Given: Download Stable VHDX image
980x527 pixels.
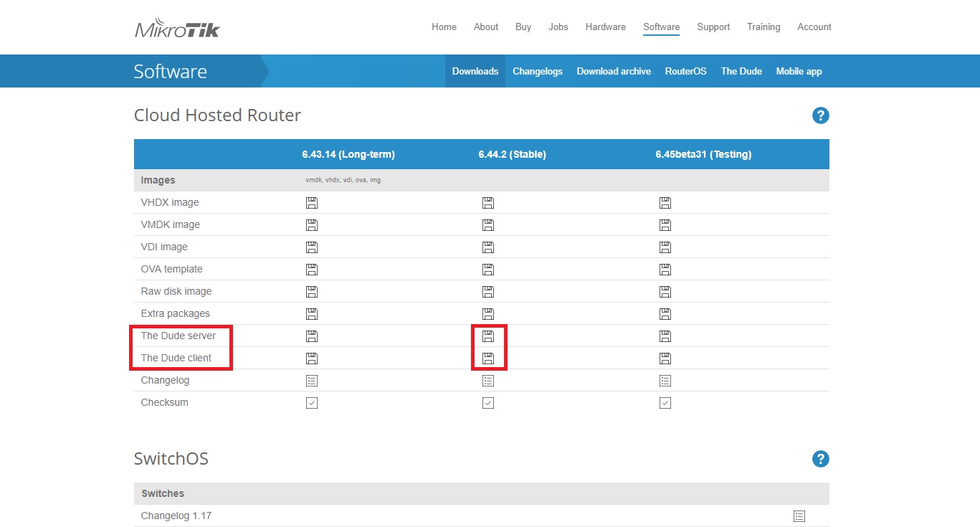Looking at the screenshot, I should (488, 203).
